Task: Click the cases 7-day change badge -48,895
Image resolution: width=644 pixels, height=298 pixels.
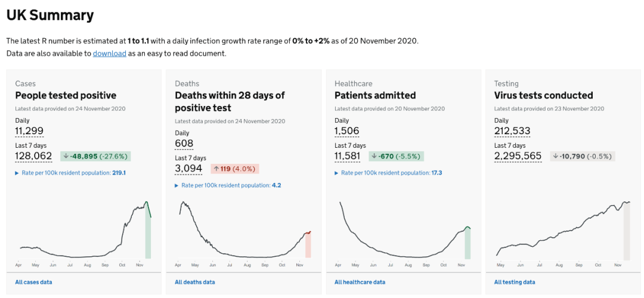Action: (x=95, y=156)
